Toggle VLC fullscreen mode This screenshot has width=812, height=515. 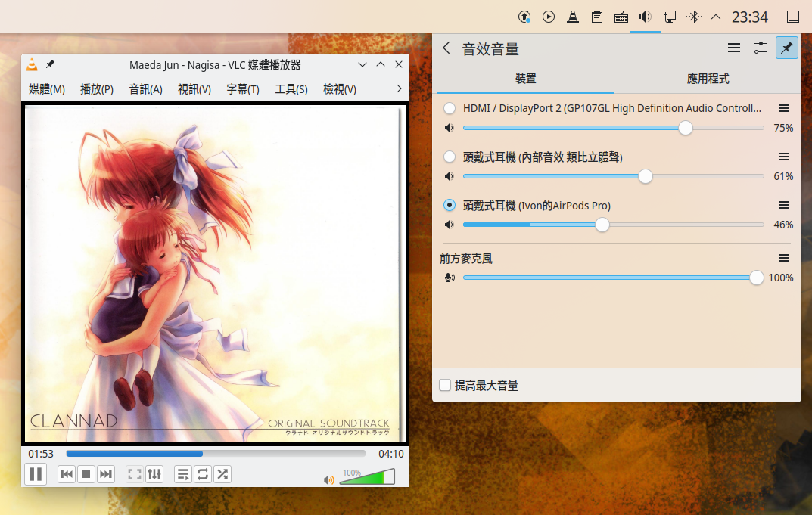(135, 474)
